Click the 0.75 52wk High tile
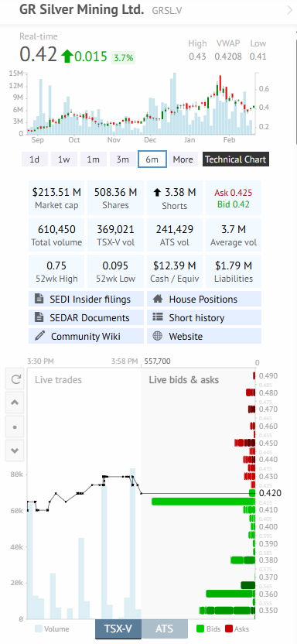Screen dimensions: 297x644 click(x=56, y=271)
